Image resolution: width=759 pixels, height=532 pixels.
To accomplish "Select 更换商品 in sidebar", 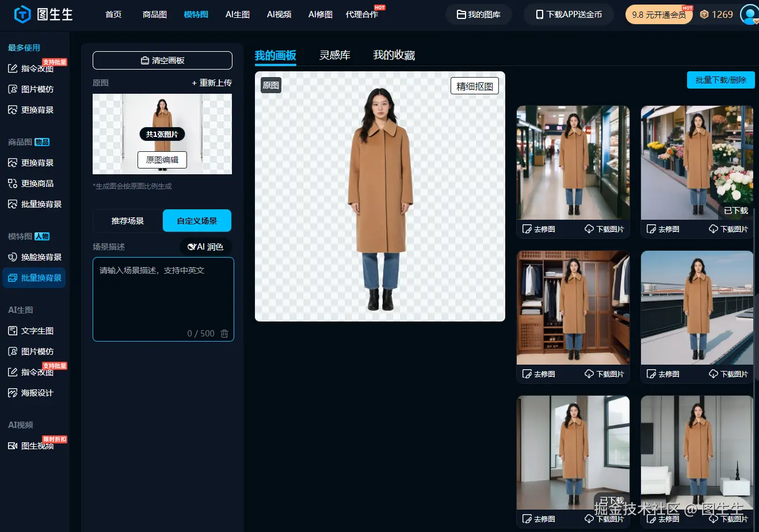I will 31,183.
